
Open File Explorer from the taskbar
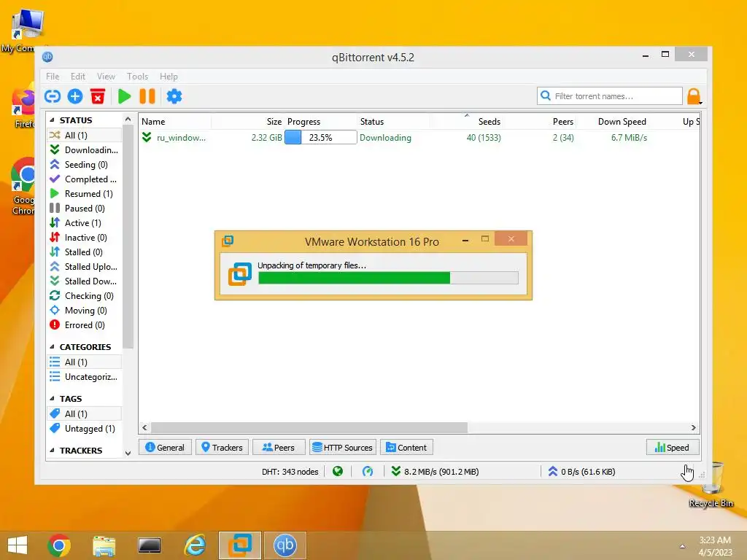click(x=104, y=545)
